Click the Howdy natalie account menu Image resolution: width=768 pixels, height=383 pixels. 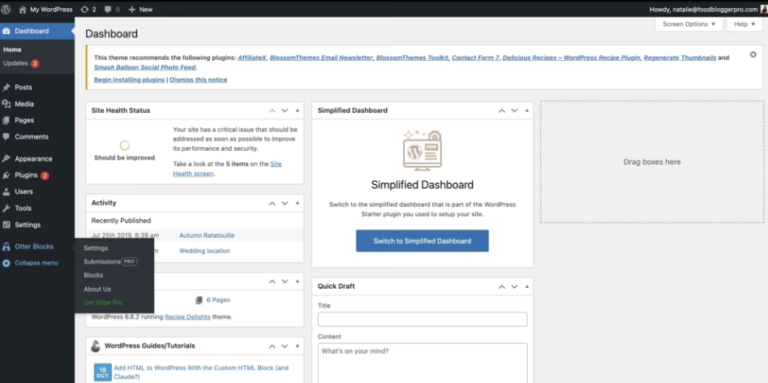[708, 9]
